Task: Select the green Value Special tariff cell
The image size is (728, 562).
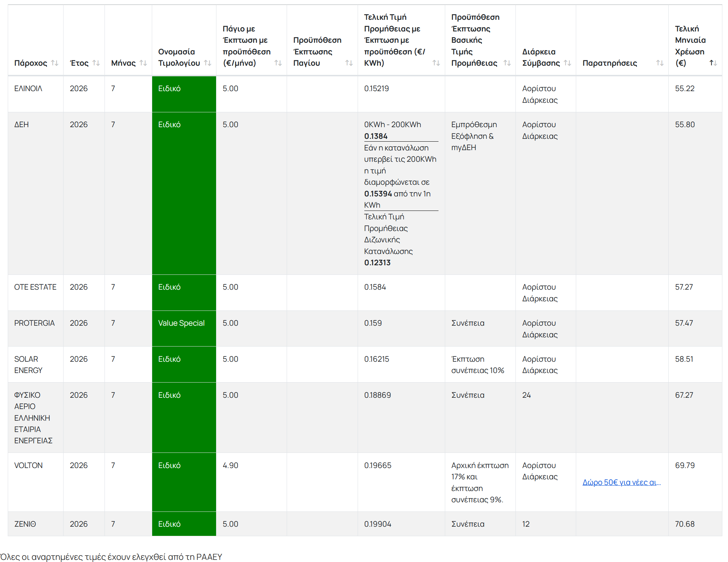Action: (x=184, y=329)
